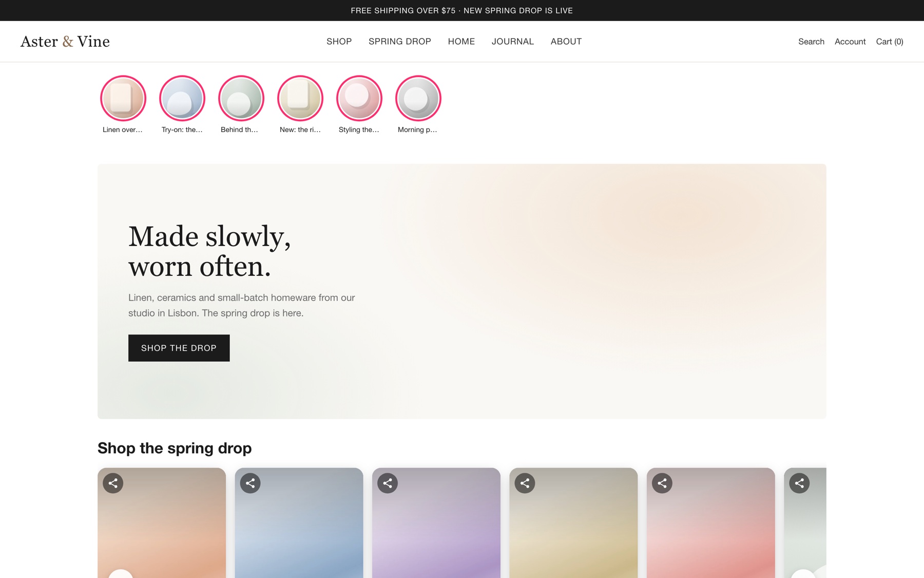Open the 'Styling the…' story circle

[359, 98]
